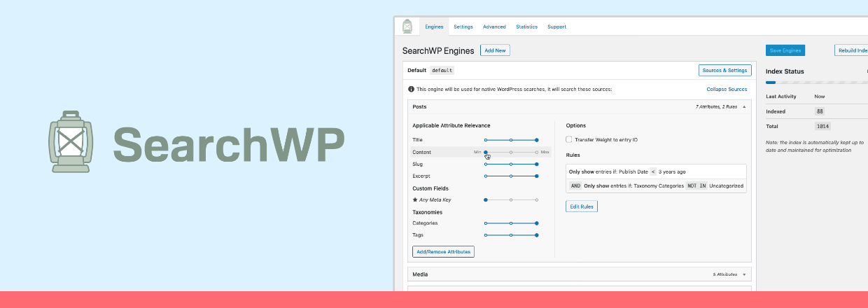Viewport: 868px width, 308px height.
Task: Adjust the Title relevance slider
Action: pyautogui.click(x=511, y=140)
